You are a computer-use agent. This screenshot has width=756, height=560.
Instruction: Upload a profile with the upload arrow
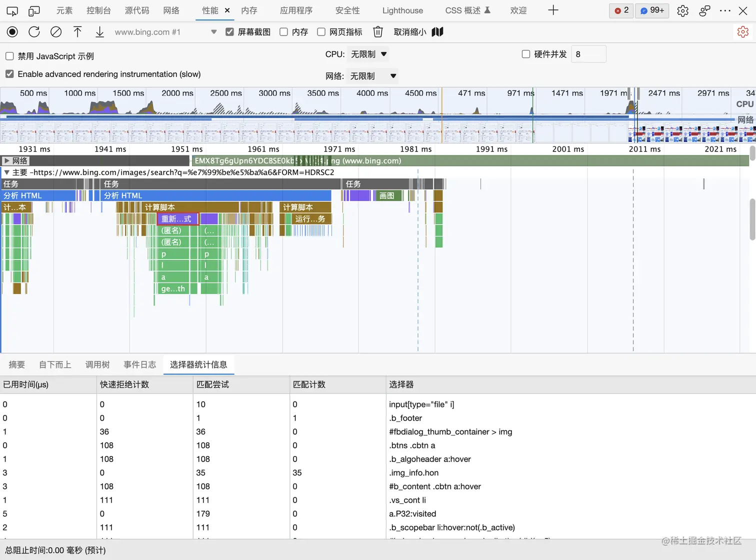[x=77, y=32]
